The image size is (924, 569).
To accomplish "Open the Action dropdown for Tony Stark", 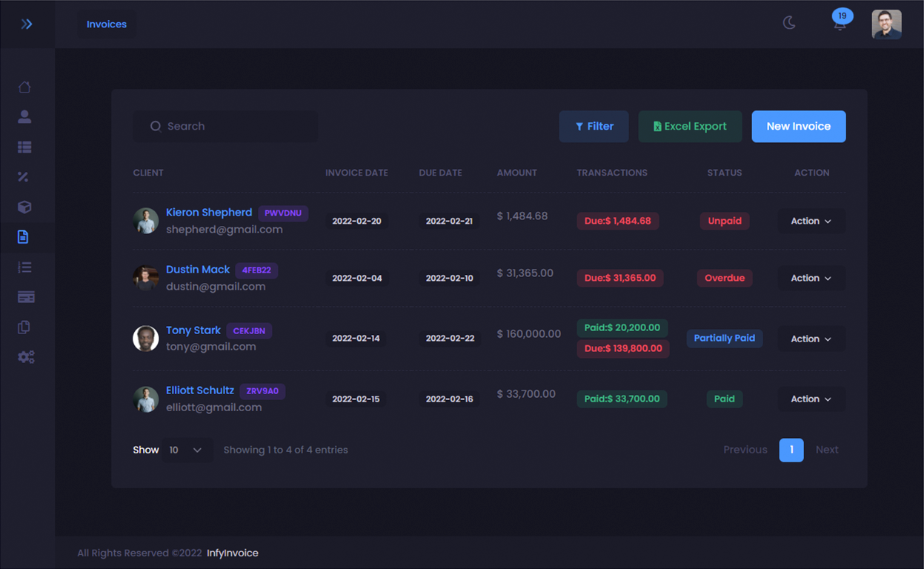I will coord(811,339).
